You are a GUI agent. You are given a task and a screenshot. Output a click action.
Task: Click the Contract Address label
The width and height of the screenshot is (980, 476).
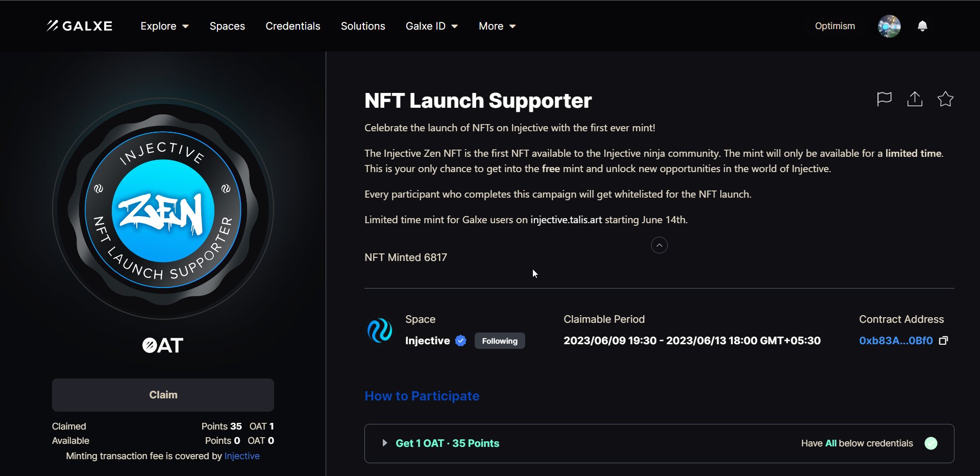coord(901,319)
